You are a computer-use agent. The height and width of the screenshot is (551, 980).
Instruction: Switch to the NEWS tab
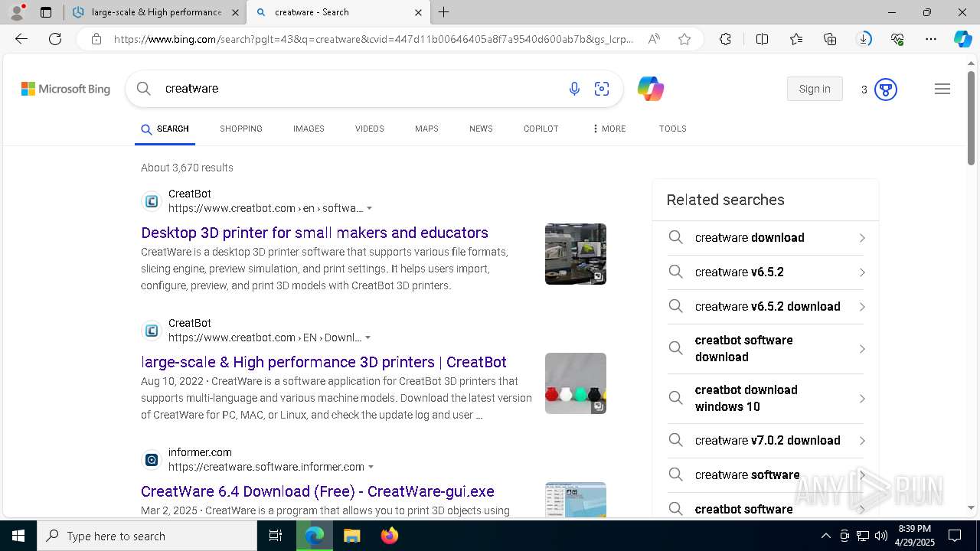pos(481,129)
